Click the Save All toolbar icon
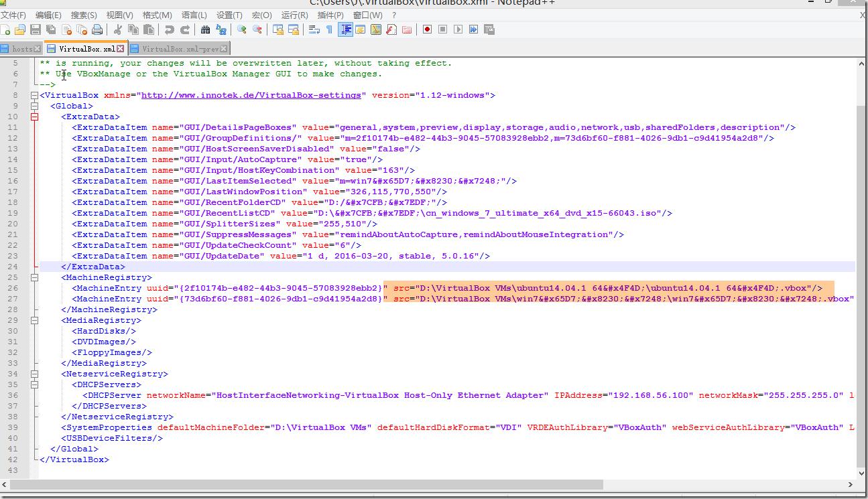The height and width of the screenshot is (499, 868). 51,29
